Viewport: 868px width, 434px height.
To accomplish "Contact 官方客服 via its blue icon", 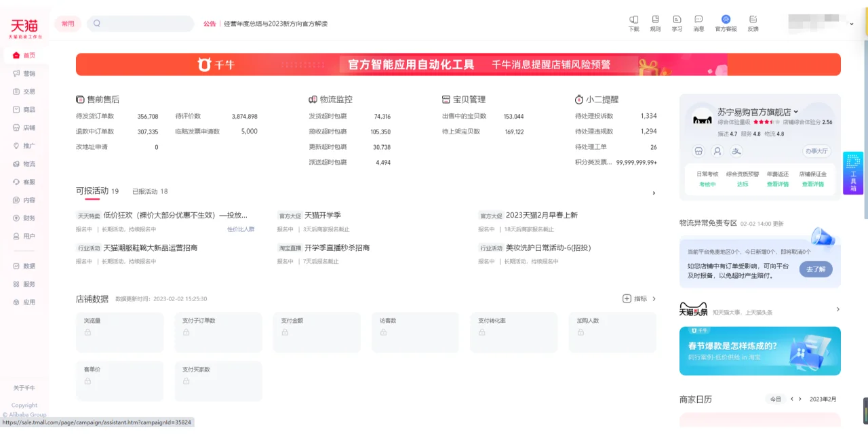I will pos(726,19).
